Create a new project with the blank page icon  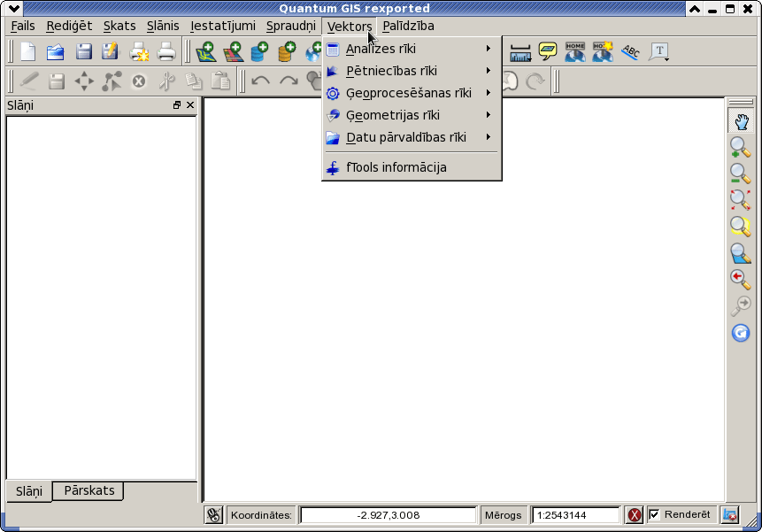(28, 51)
